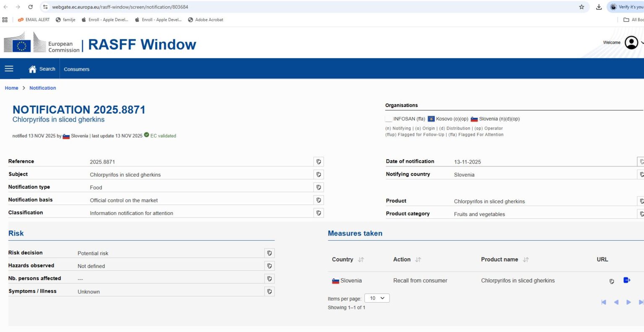Copy the Symptoms / Illness value
Viewport: 644px width, 332px height.
(270, 291)
